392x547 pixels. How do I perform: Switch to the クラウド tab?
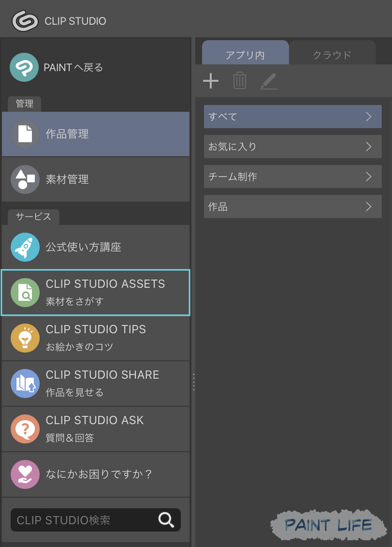332,54
